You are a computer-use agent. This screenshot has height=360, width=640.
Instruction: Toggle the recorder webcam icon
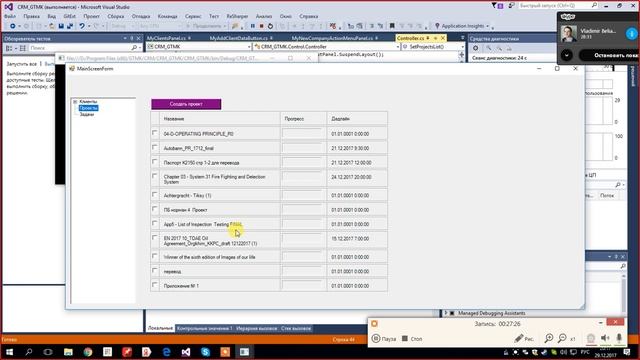coord(591,338)
